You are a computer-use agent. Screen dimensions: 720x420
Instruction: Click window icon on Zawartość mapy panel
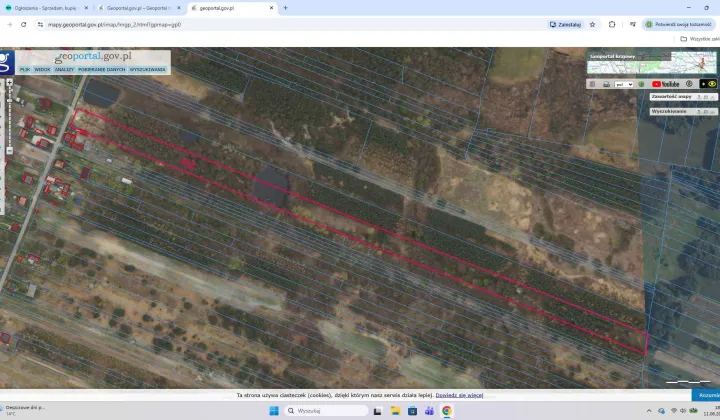(706, 97)
